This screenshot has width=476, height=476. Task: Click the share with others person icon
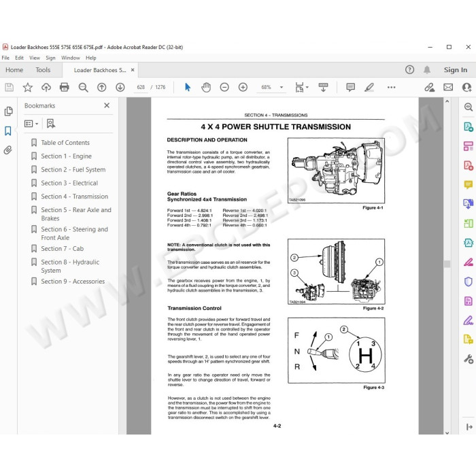[x=466, y=88]
